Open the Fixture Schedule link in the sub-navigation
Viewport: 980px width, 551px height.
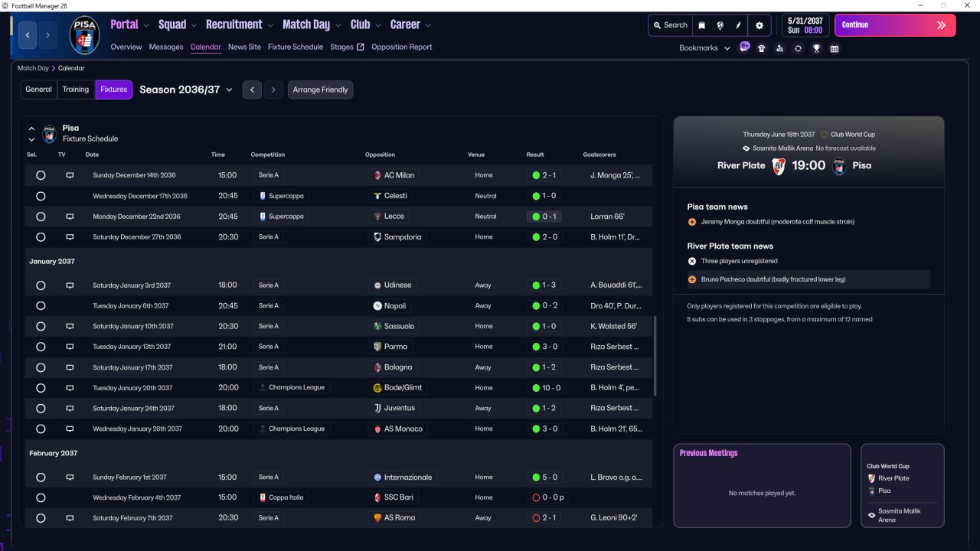coord(296,47)
